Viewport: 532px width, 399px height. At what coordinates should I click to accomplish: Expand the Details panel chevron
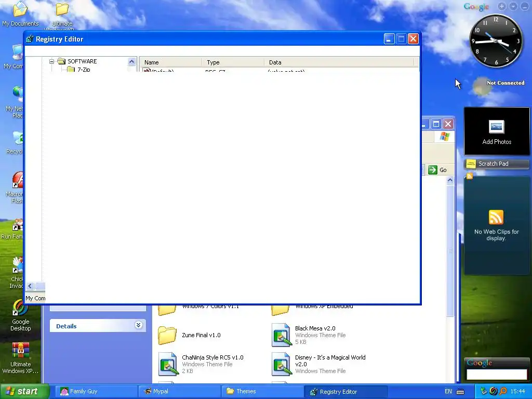pyautogui.click(x=138, y=325)
